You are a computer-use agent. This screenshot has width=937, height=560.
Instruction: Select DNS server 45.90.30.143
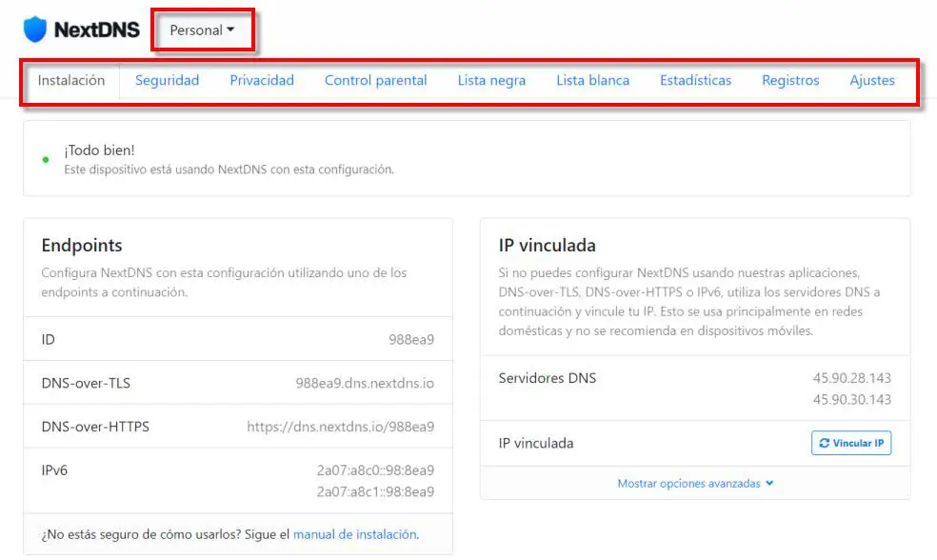coord(851,399)
